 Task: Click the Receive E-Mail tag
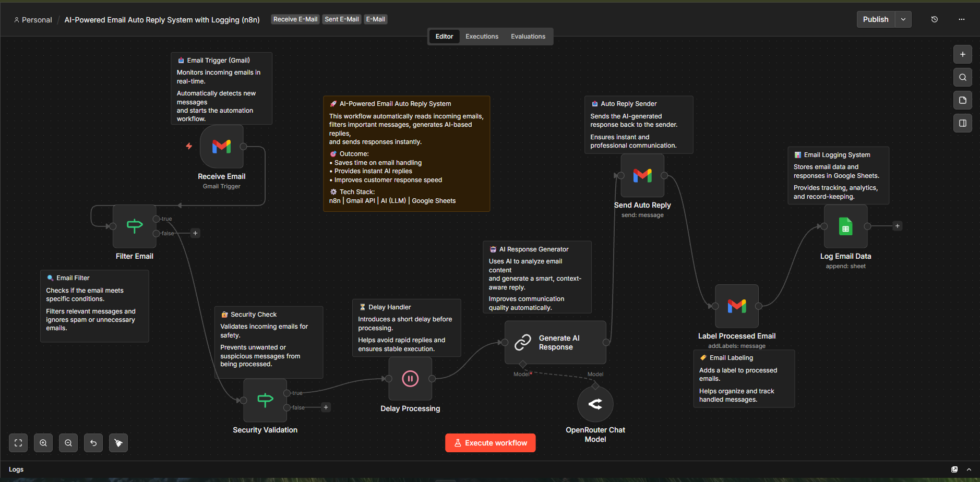[295, 19]
